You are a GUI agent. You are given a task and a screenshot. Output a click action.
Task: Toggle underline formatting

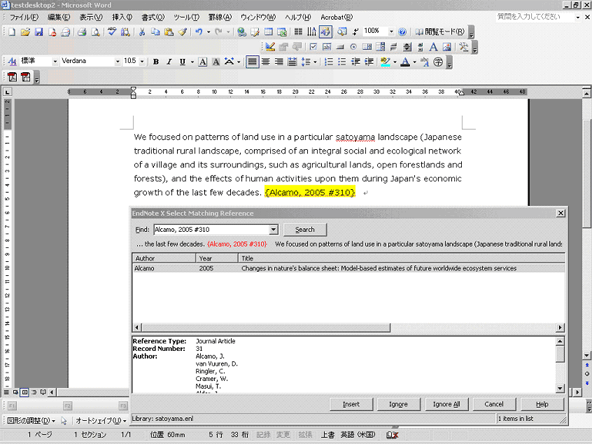click(x=182, y=62)
